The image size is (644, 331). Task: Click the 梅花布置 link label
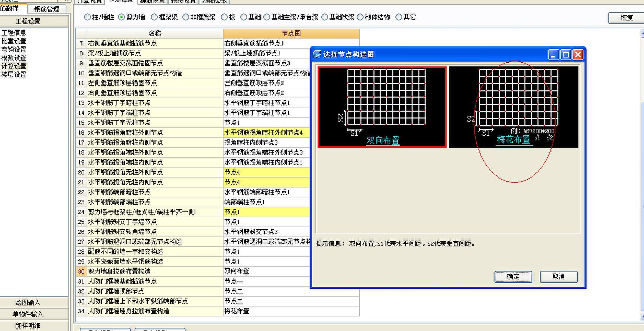click(514, 140)
